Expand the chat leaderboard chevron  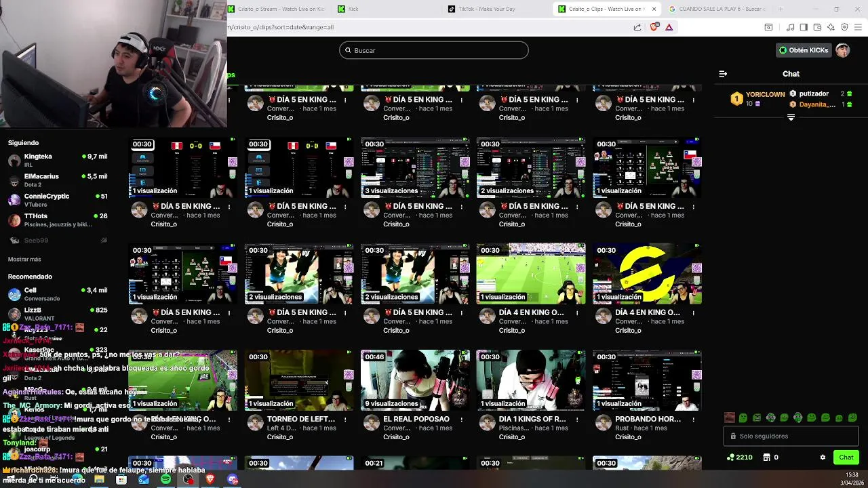click(x=791, y=117)
